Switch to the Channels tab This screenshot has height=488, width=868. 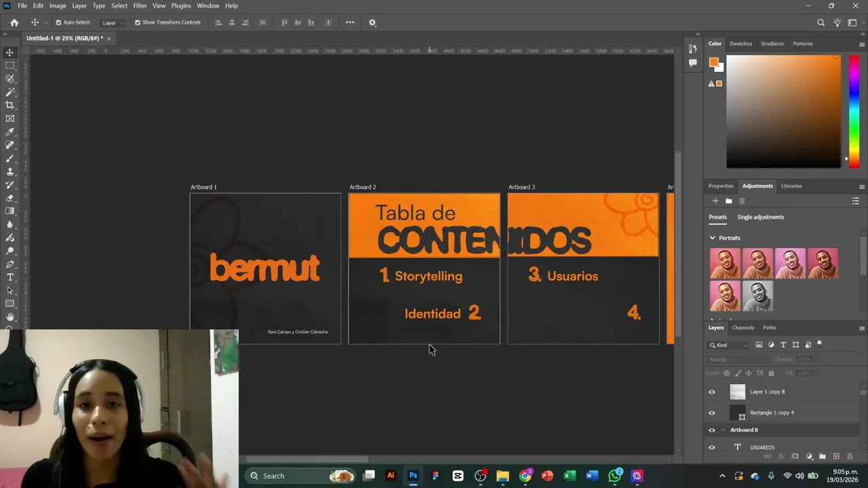tap(743, 327)
